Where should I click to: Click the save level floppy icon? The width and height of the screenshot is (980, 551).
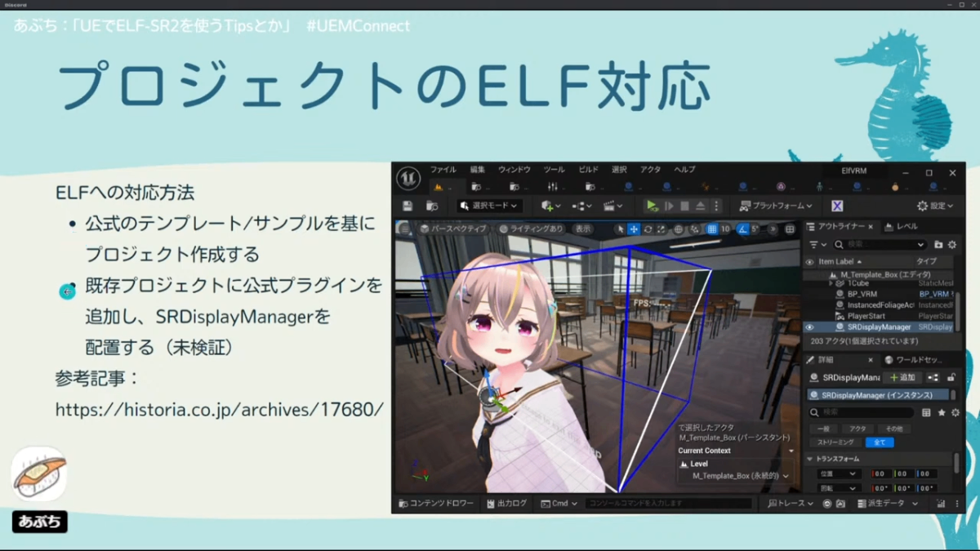click(408, 206)
